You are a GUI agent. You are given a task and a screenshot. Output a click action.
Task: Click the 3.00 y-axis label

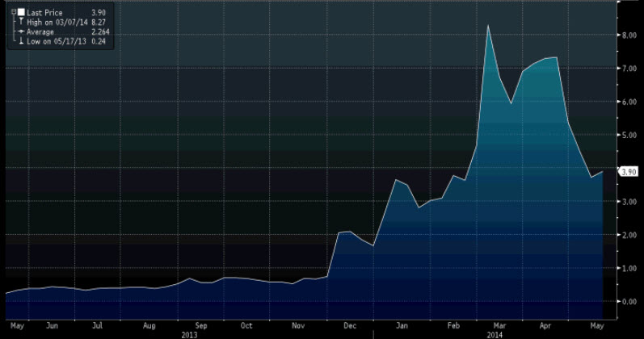click(x=629, y=202)
